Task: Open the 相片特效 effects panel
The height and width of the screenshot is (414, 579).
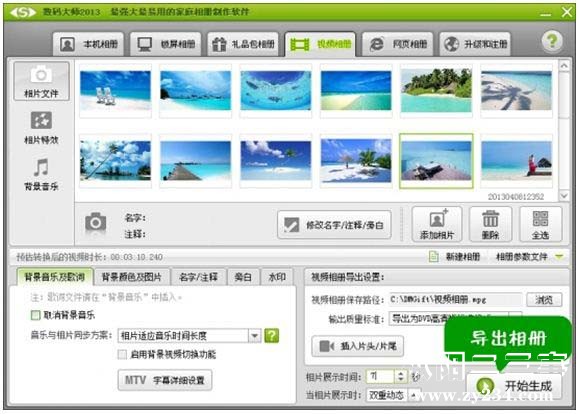Action: pos(41,128)
